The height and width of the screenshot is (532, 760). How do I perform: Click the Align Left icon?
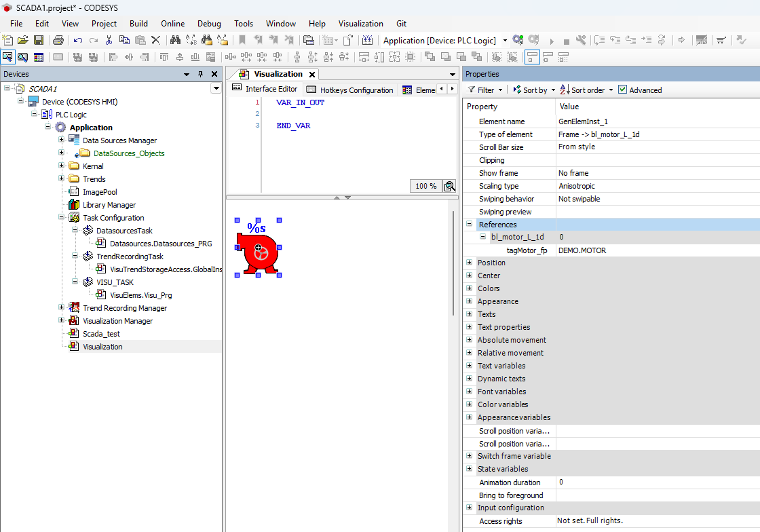[113, 57]
